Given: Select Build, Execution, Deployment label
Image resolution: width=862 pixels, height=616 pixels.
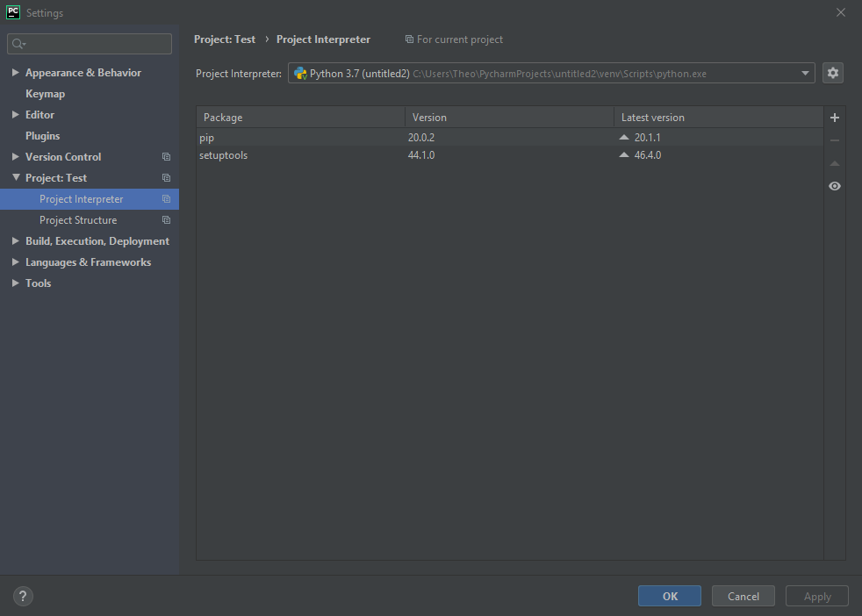Looking at the screenshot, I should coord(97,241).
